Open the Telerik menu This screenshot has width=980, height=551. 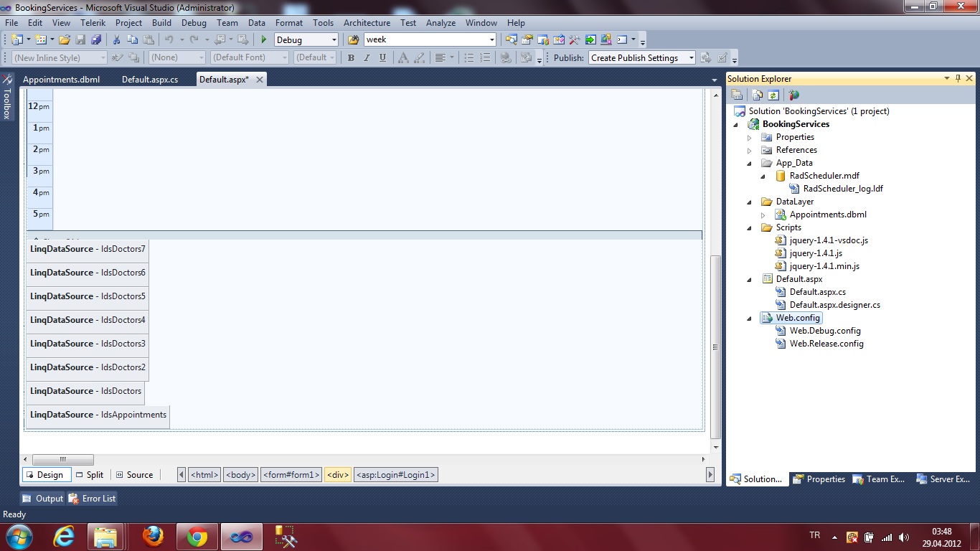coord(93,23)
